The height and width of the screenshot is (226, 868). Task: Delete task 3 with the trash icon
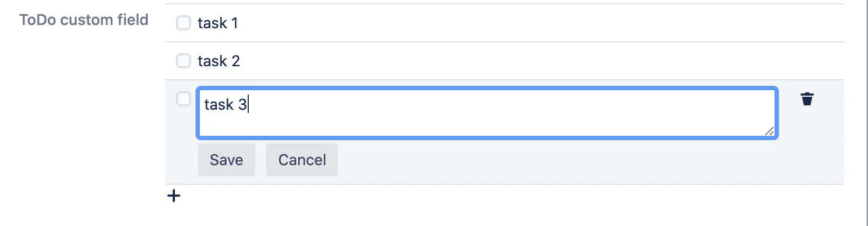coord(807,99)
